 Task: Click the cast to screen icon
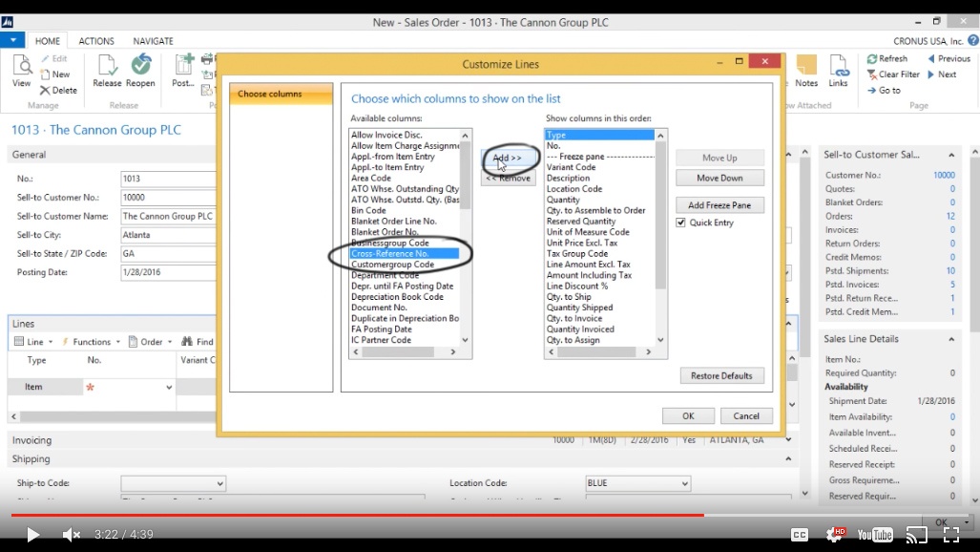917,535
